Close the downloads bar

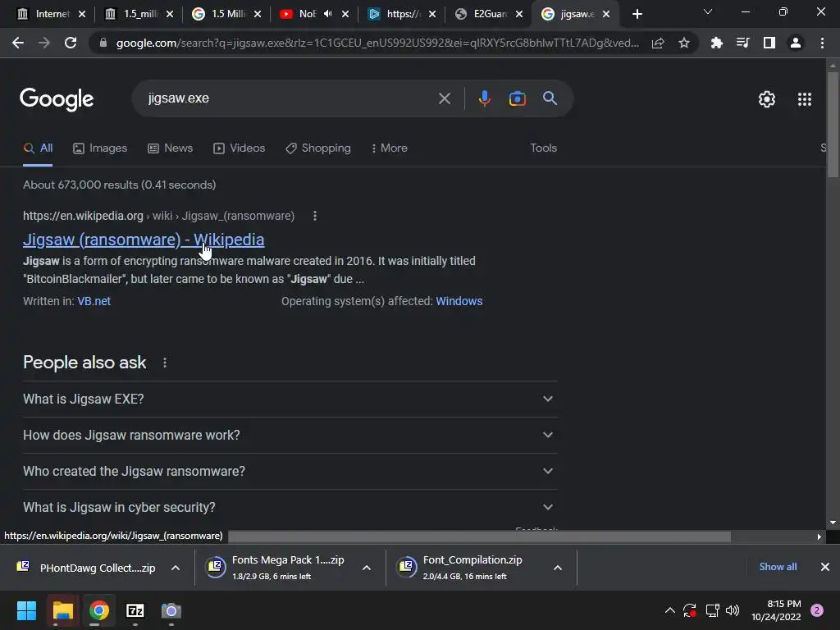825,567
